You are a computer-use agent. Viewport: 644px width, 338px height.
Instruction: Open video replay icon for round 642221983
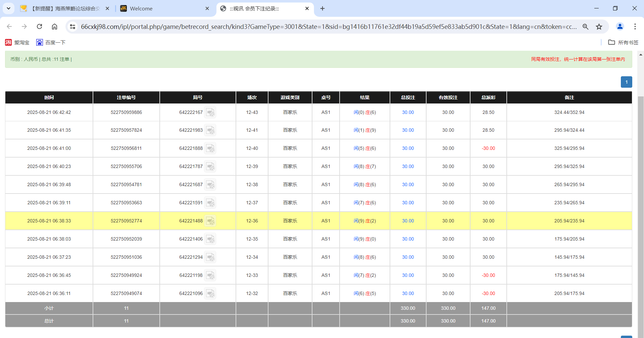[210, 130]
